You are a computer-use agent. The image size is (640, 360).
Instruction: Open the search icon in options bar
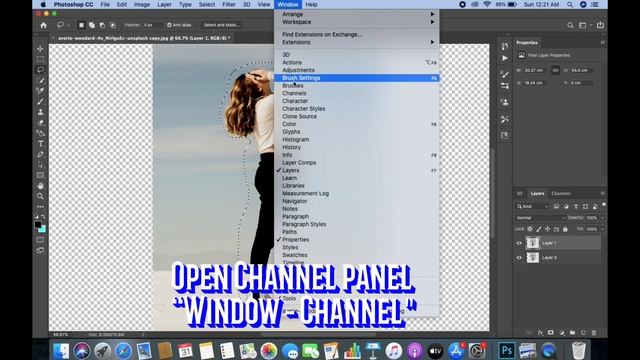570,25
